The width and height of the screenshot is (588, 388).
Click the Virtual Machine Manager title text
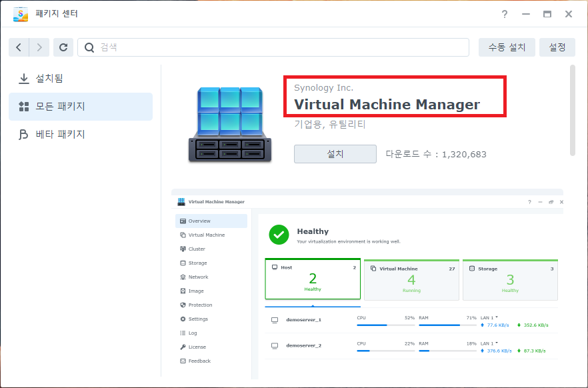coord(387,105)
